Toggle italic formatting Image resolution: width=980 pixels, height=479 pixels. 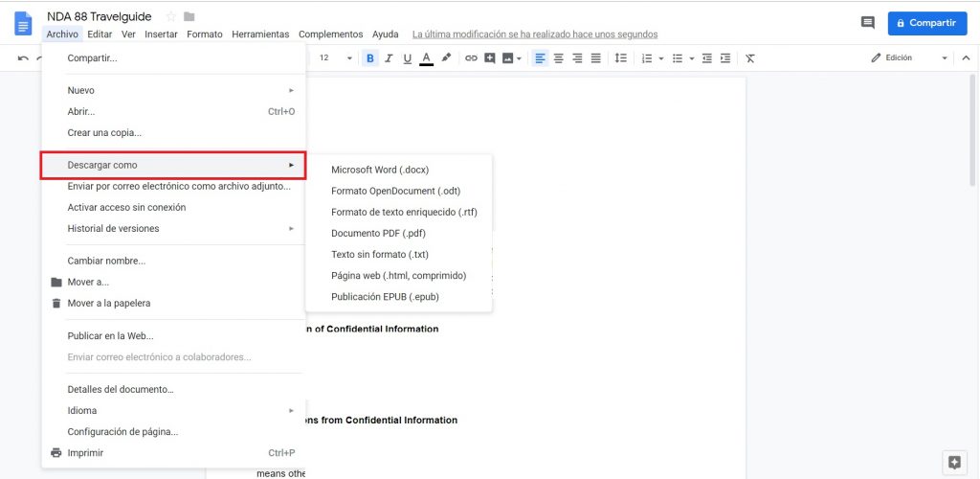click(389, 58)
